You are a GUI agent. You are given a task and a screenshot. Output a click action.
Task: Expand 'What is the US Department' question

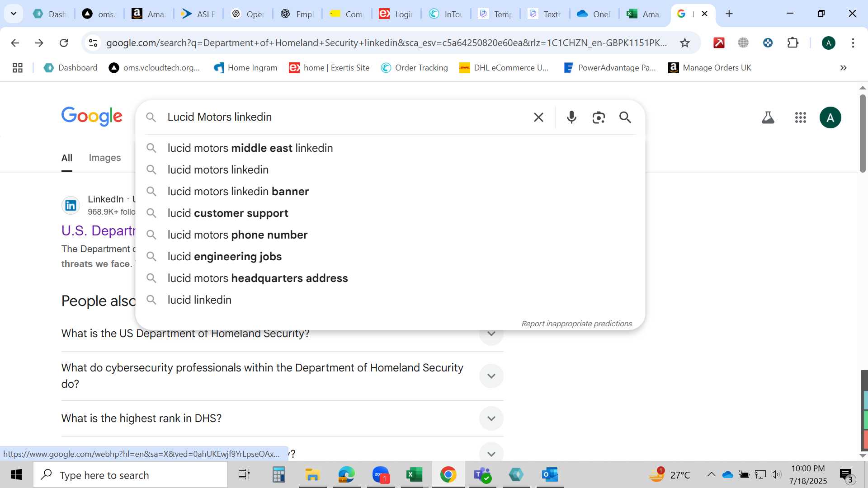click(x=491, y=333)
